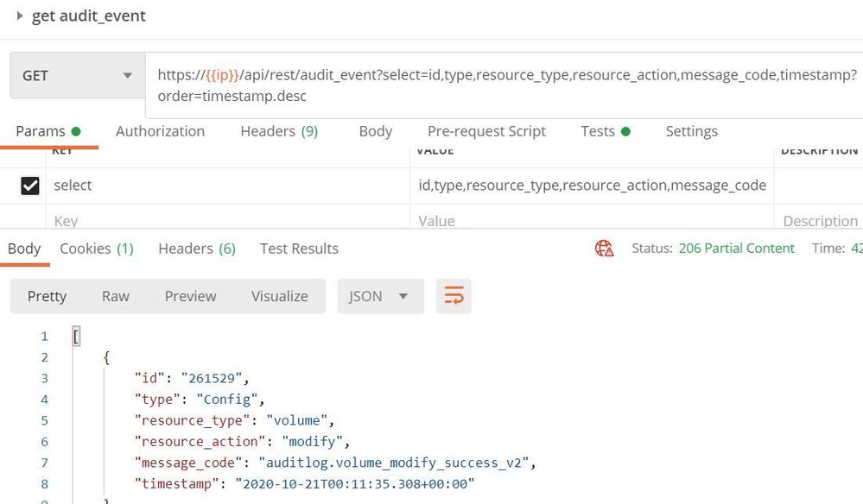The image size is (863, 504).
Task: Uncheck the select parameter checkbox
Action: 30,186
